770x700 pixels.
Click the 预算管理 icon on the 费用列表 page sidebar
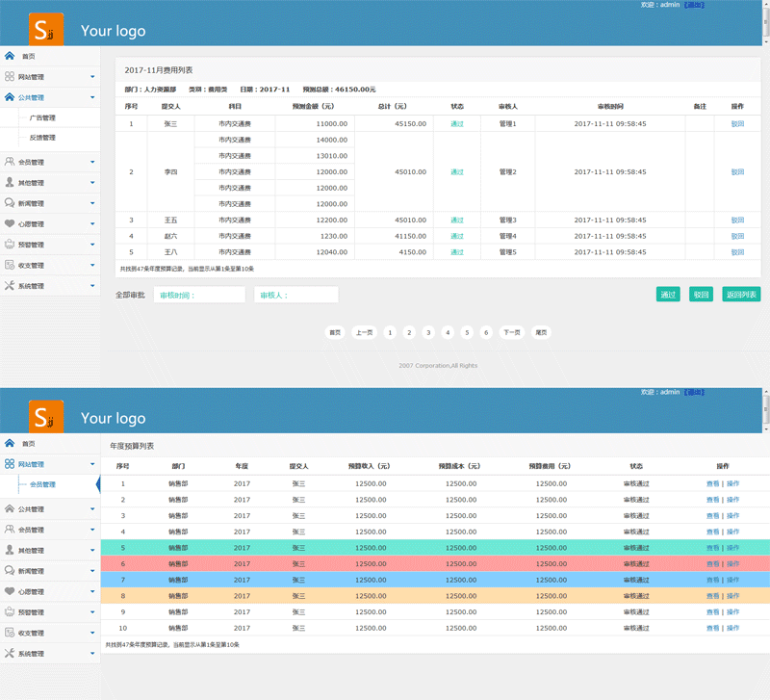[x=10, y=245]
